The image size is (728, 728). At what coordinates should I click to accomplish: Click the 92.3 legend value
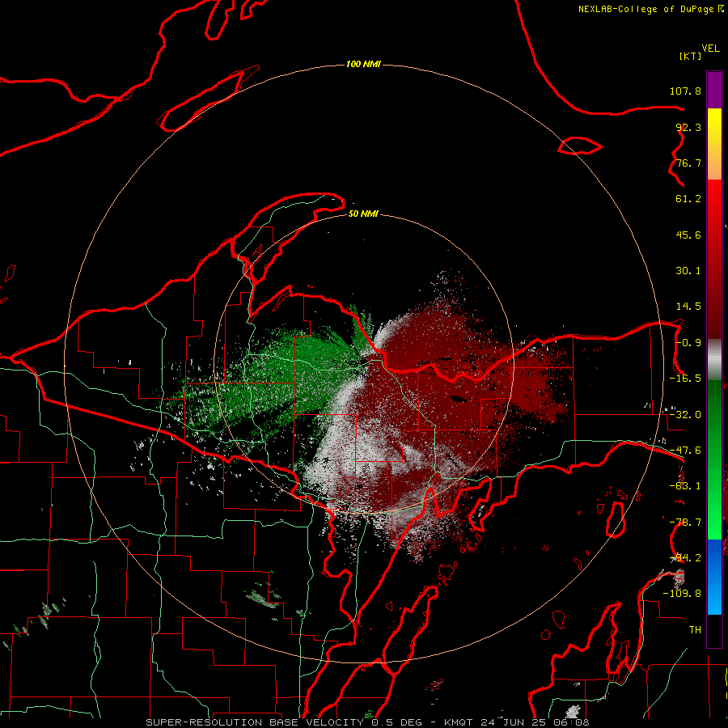tap(688, 127)
